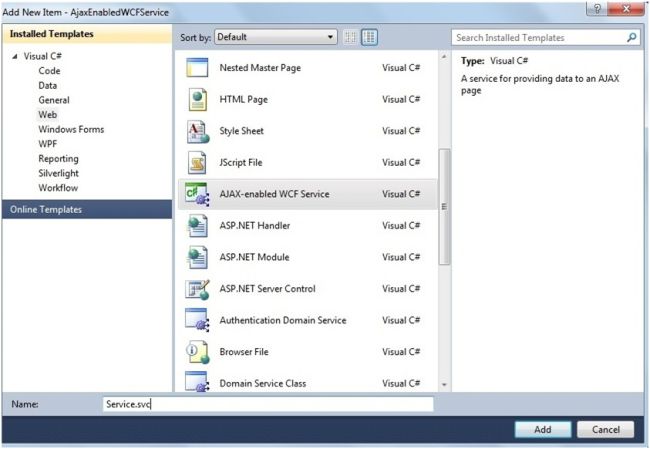650x449 pixels.
Task: Open the Online Templates section
Action: tap(87, 209)
